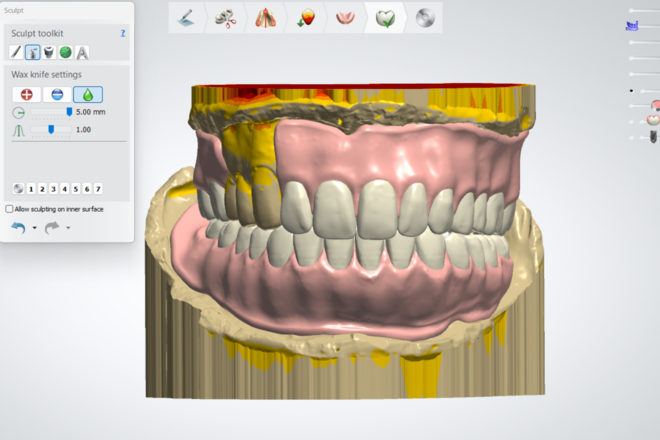Select wax knife preset 4
Viewport: 660px width, 440px height.
(x=64, y=189)
